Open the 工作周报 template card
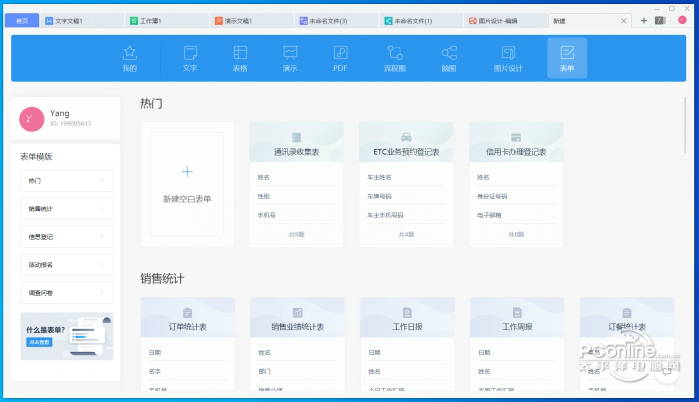699x402 pixels. (517, 345)
